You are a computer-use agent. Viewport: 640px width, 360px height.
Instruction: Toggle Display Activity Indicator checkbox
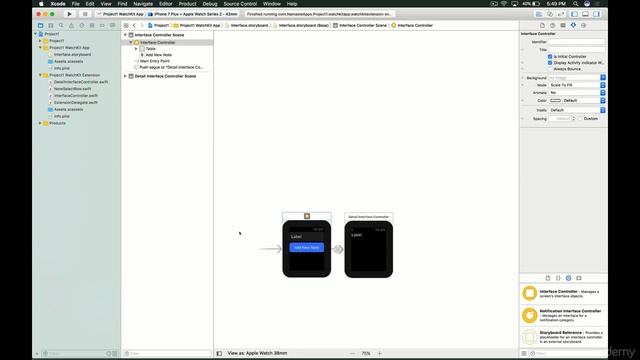tap(550, 63)
